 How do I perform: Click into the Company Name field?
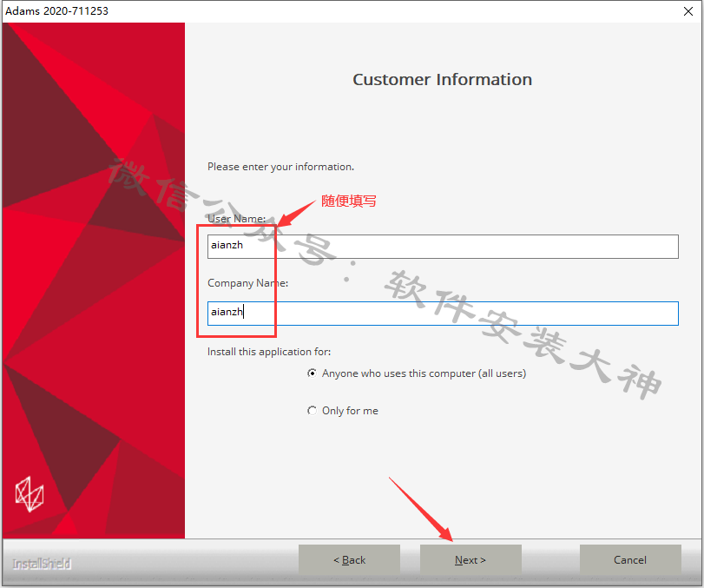tap(443, 313)
